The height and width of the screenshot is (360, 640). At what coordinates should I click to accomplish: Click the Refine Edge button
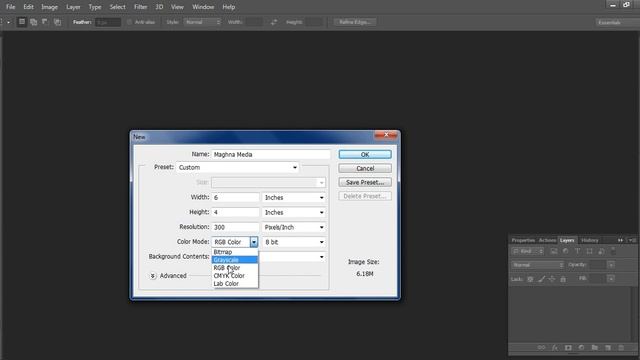pos(355,22)
